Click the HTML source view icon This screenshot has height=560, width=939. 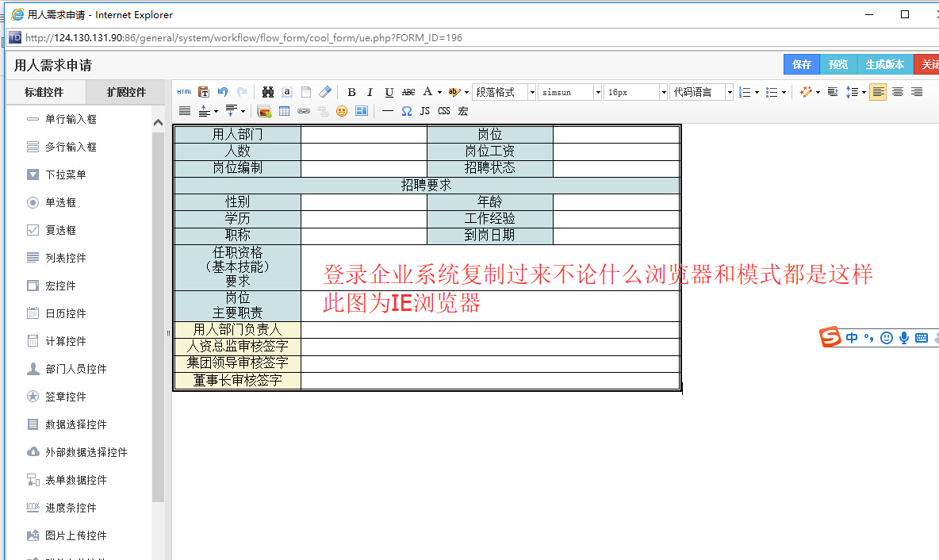tap(184, 92)
